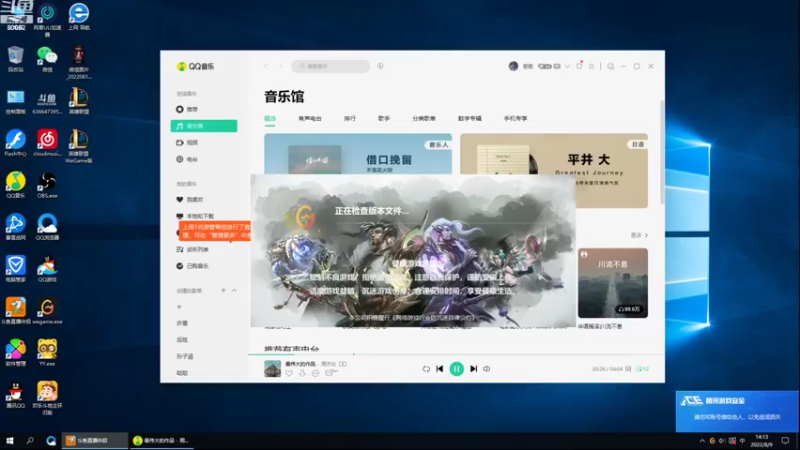Switch to the 分类歌单 tab

coord(424,118)
